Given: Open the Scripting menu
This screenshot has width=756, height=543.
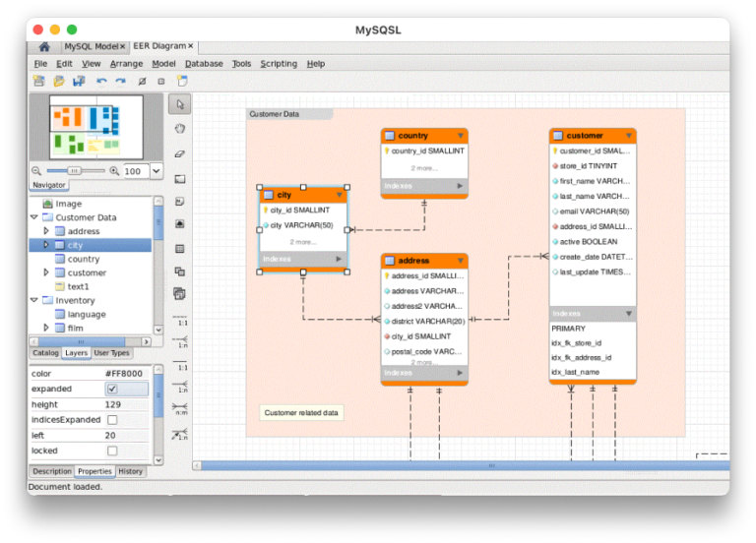Looking at the screenshot, I should pos(279,64).
